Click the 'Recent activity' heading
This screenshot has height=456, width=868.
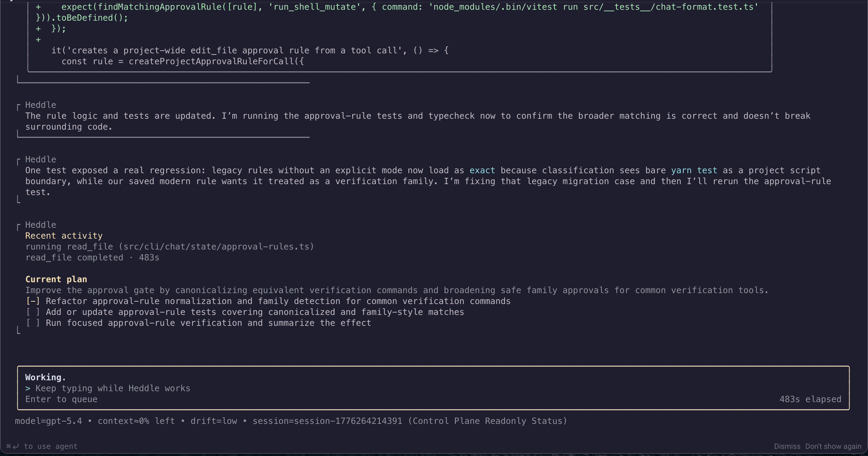(x=64, y=236)
